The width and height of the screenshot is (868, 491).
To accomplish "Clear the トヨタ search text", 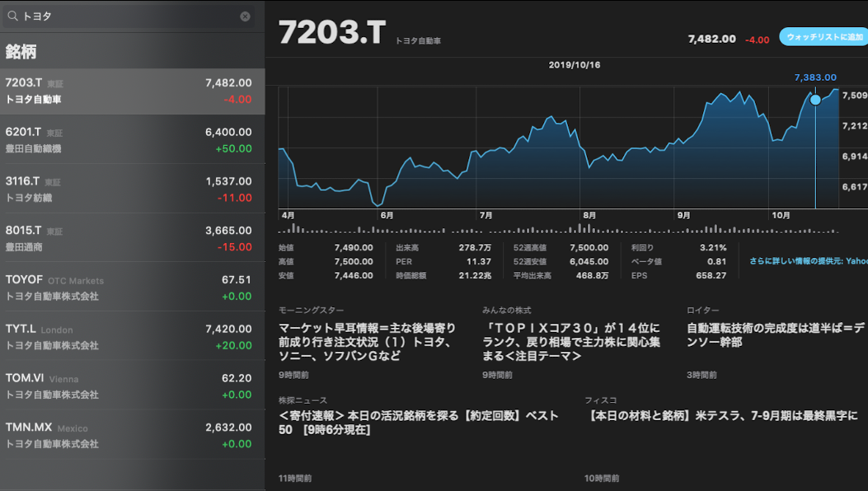I will 245,16.
